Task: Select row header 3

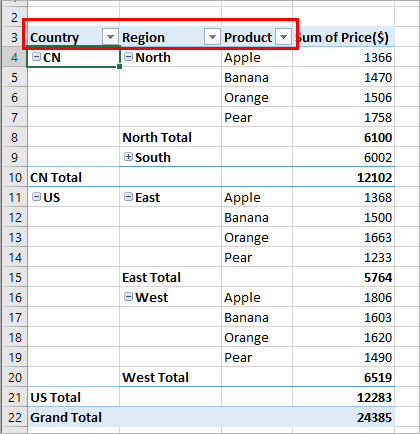Action: coord(14,37)
